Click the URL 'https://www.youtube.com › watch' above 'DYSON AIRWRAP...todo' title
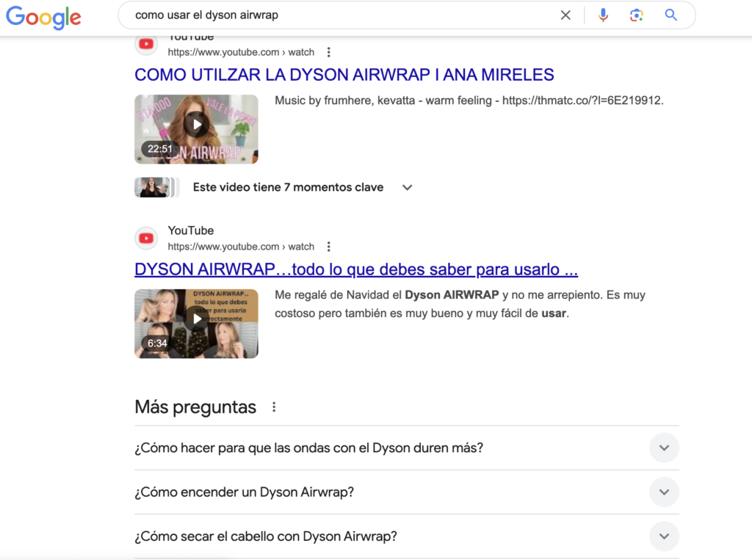 (241, 247)
